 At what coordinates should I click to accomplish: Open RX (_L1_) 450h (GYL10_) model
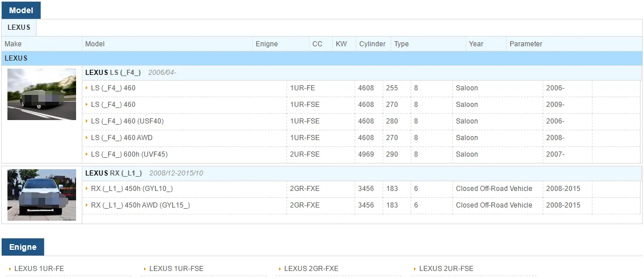click(132, 188)
